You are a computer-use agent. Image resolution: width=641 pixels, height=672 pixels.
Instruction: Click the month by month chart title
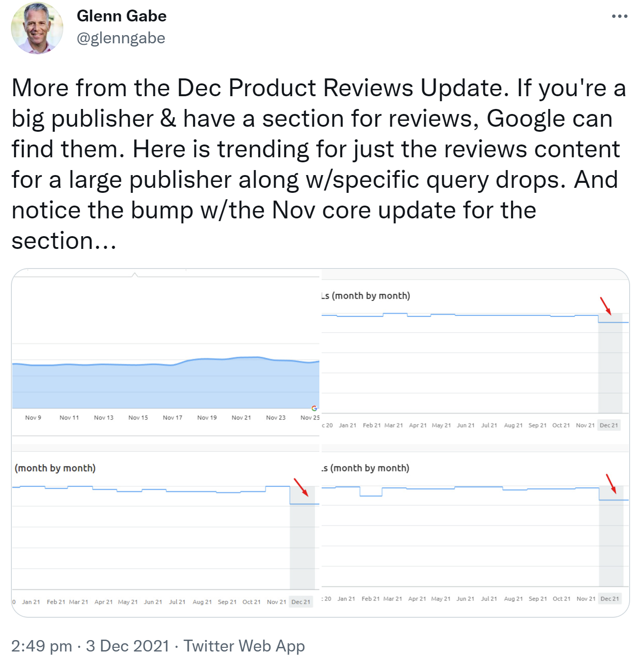55,467
